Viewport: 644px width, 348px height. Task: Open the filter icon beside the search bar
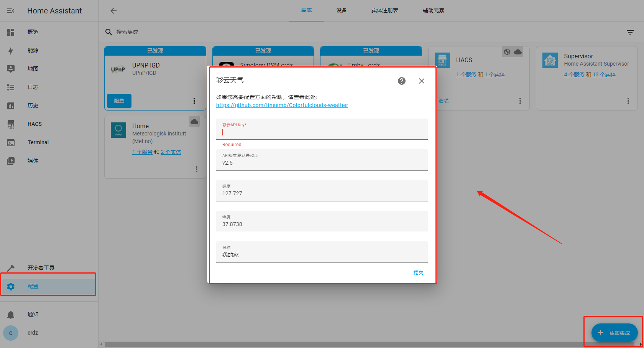630,32
